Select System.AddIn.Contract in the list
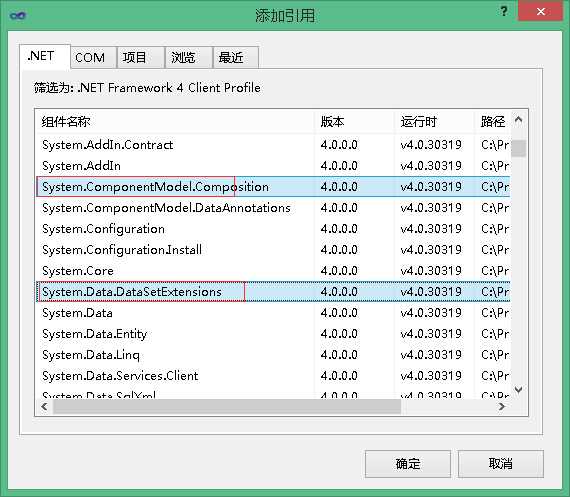Viewport: 570px width, 497px height. pos(273,145)
